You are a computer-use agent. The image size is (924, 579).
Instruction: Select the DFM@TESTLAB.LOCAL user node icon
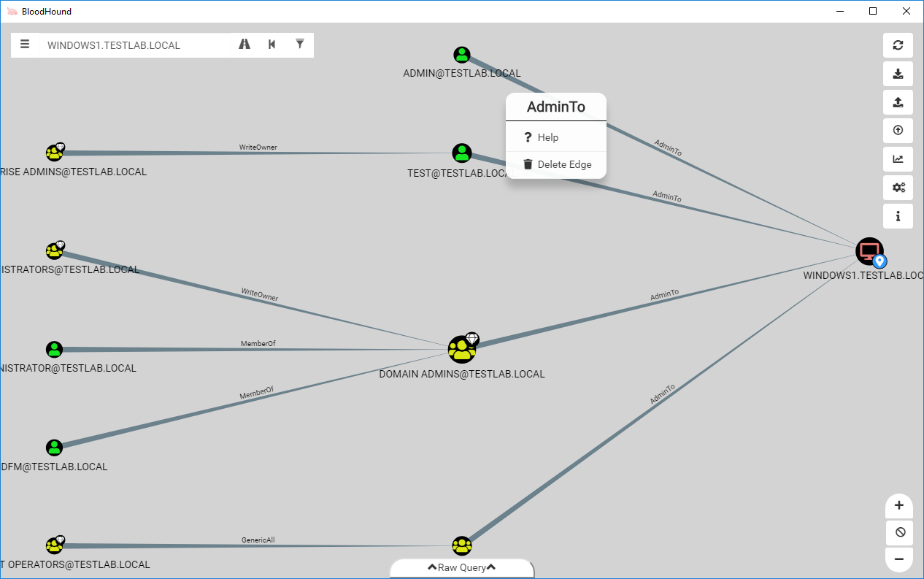click(x=55, y=448)
